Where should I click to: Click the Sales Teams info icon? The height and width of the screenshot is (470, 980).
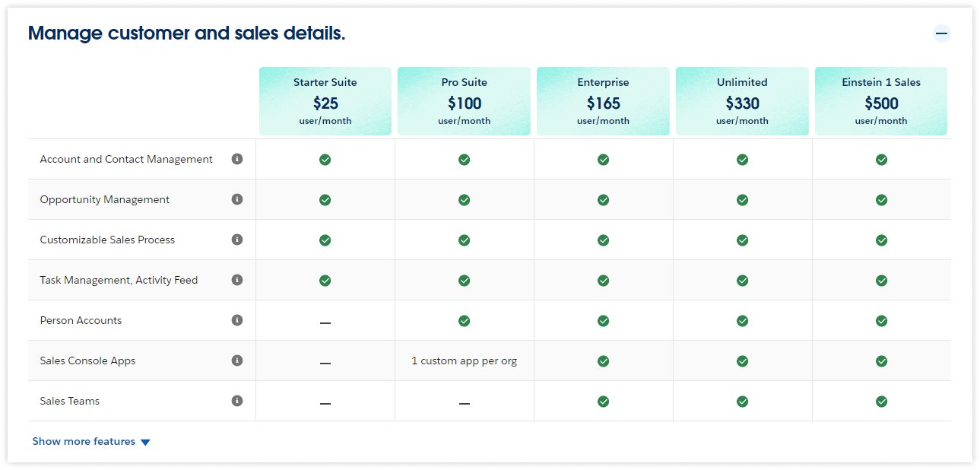click(236, 401)
